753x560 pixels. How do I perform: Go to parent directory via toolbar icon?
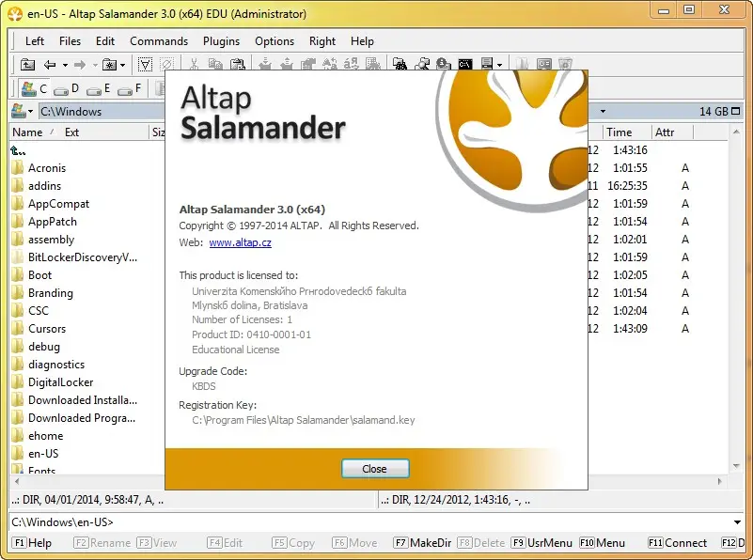point(27,64)
